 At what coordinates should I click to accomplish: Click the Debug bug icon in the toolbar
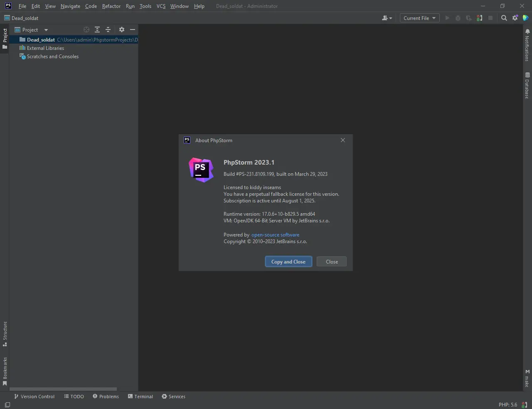click(x=458, y=18)
